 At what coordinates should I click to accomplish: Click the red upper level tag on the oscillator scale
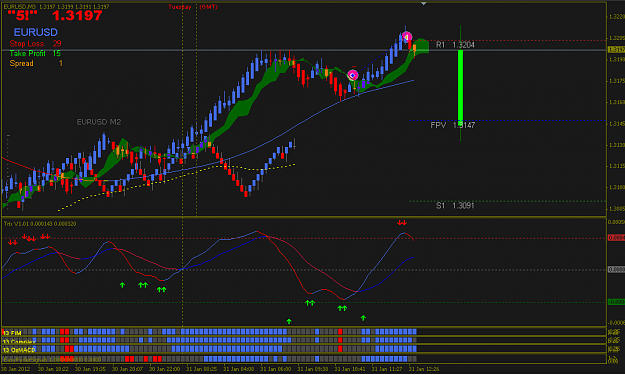tap(616, 238)
